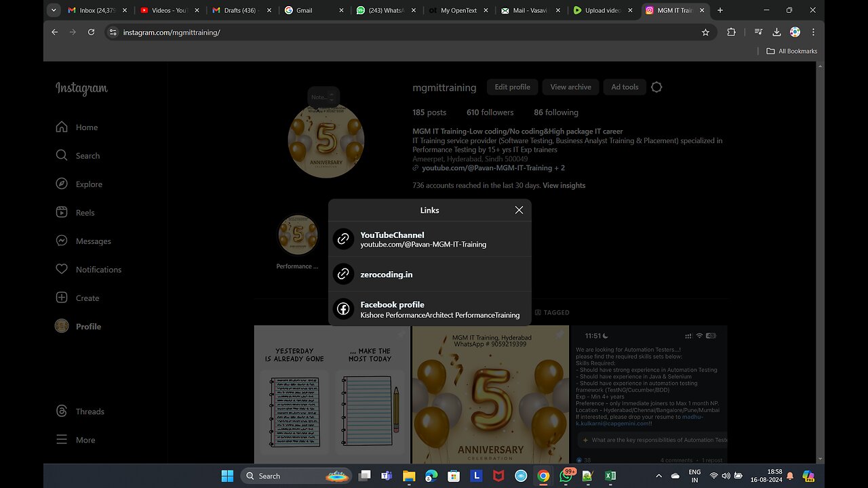Open Chrome three-dot menu
The width and height of the screenshot is (868, 488).
[813, 32]
